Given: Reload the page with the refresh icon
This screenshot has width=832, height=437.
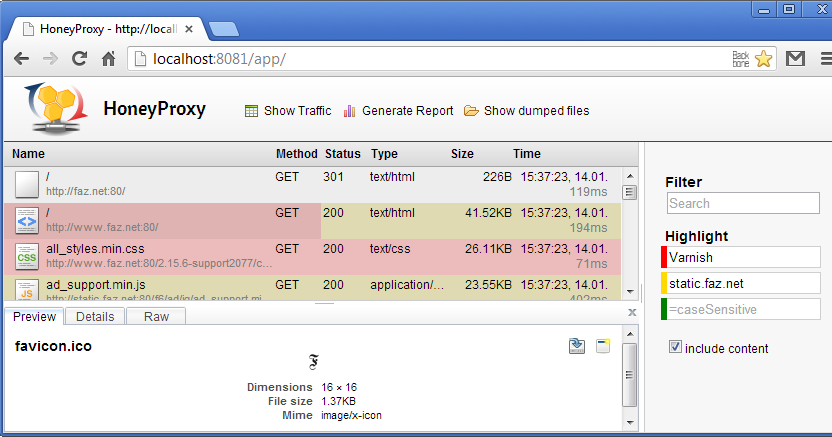Looking at the screenshot, I should 80,58.
